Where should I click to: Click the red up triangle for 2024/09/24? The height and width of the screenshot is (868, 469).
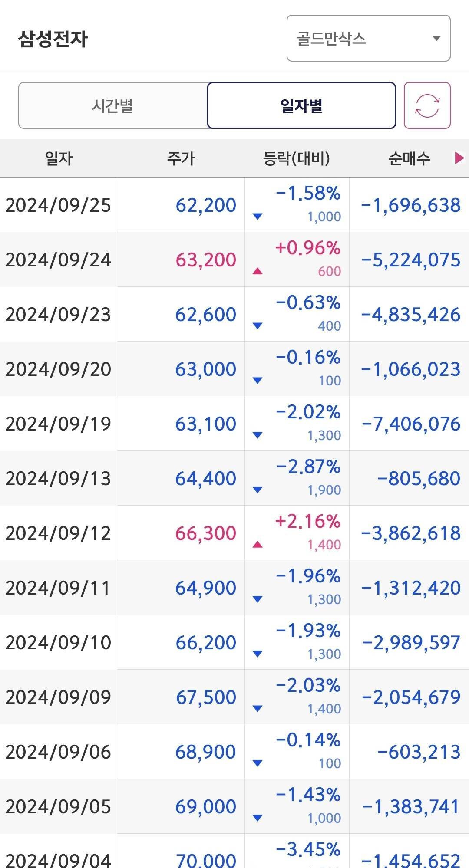pos(258,271)
